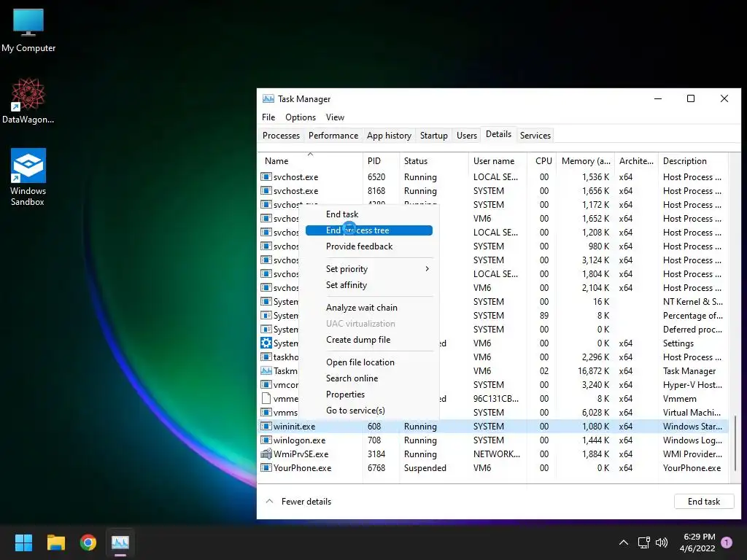The image size is (747, 560).
Task: Open the DataWagon desktop shortcut
Action: (x=28, y=101)
